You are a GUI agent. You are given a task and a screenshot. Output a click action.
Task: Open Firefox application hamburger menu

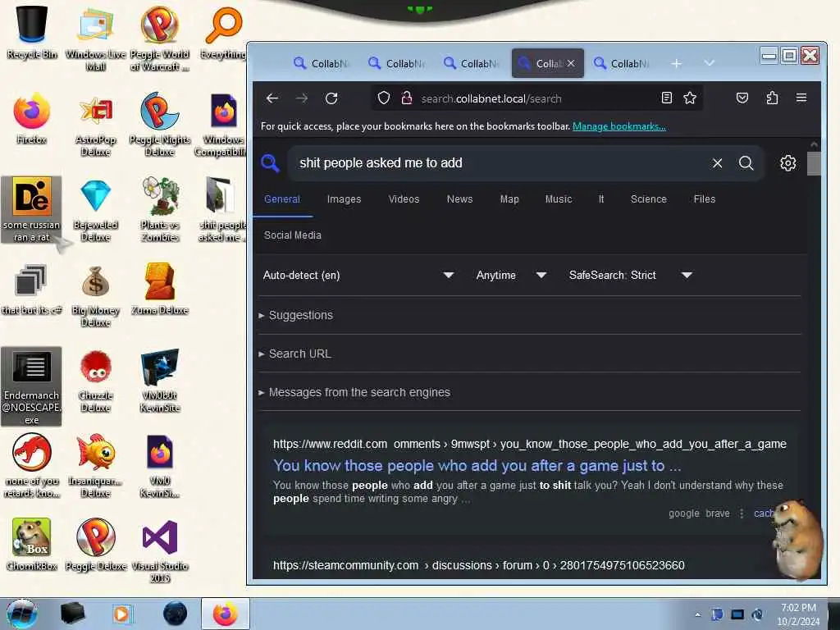tap(801, 98)
